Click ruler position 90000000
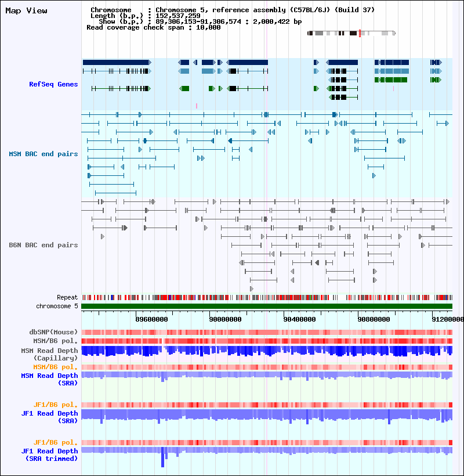 pos(225,319)
